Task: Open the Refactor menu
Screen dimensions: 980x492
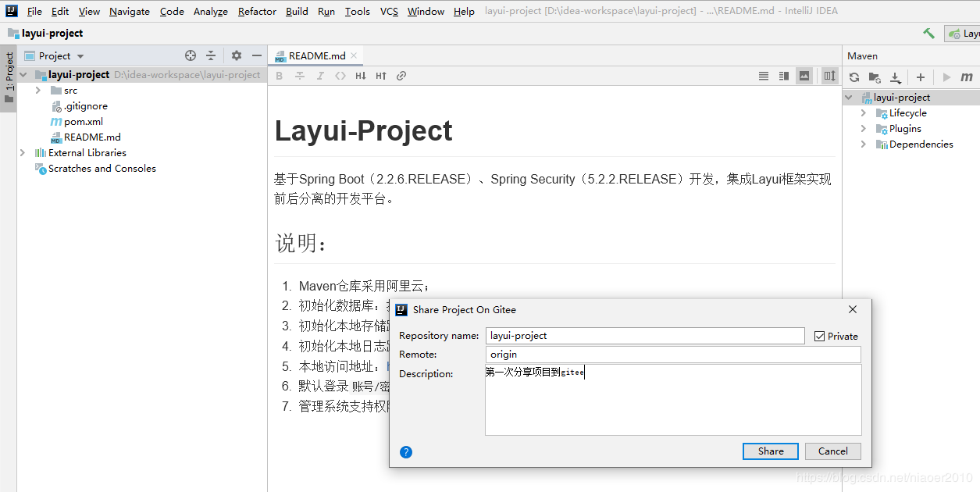Action: click(257, 11)
